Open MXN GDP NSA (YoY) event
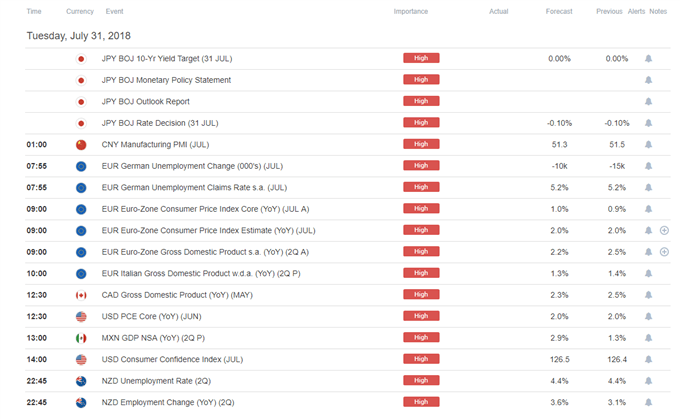The width and height of the screenshot is (680, 419). (153, 338)
